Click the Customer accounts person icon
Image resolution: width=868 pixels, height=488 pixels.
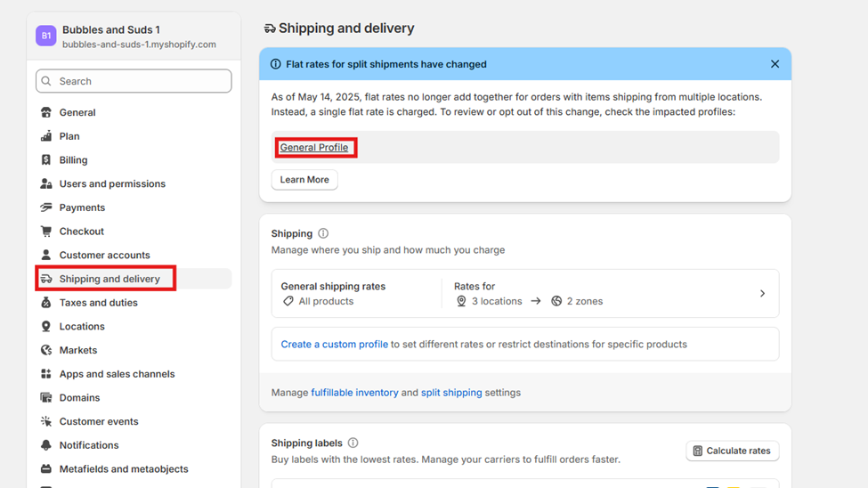tap(46, 256)
